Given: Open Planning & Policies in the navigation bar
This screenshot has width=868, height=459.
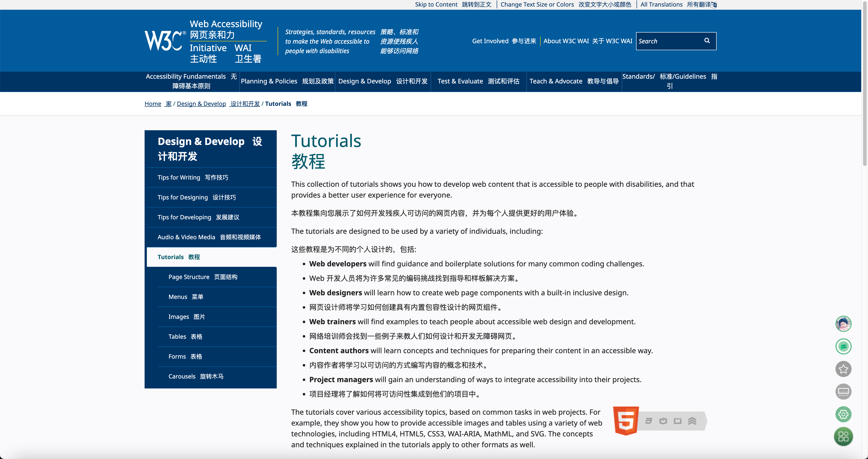Looking at the screenshot, I should [x=287, y=81].
